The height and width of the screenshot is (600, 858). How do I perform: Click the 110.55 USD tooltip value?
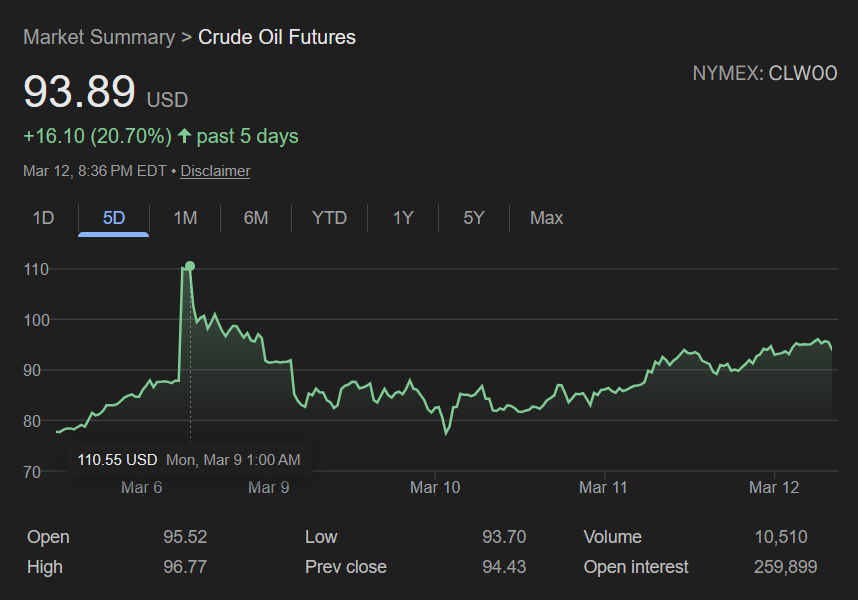(117, 459)
